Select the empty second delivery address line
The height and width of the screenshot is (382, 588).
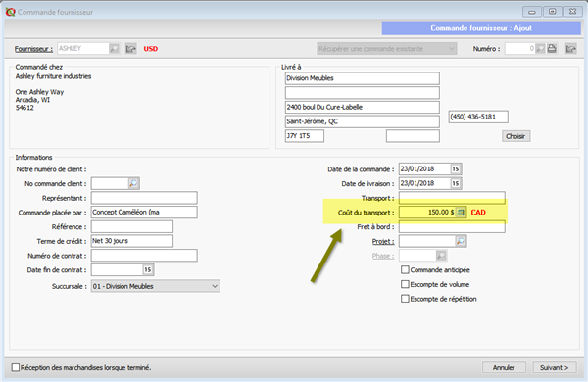(x=362, y=93)
